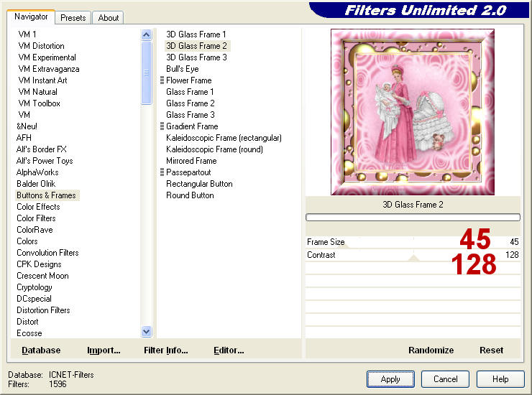Select Color Filters category
The image size is (532, 395).
pyautogui.click(x=36, y=218)
